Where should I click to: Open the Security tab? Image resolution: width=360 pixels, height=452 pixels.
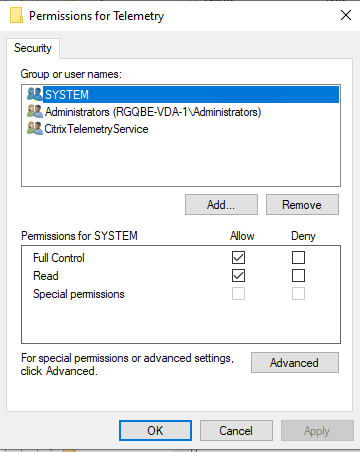point(33,48)
